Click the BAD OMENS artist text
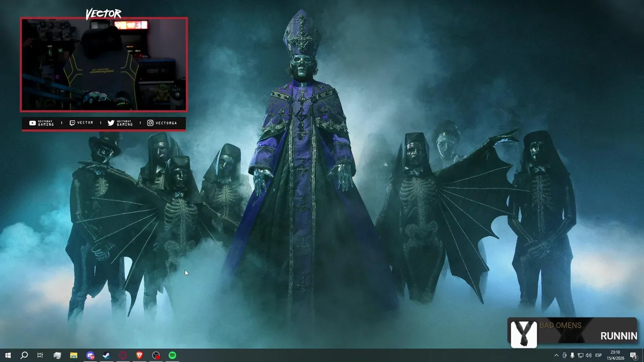The image size is (644, 362). [560, 325]
